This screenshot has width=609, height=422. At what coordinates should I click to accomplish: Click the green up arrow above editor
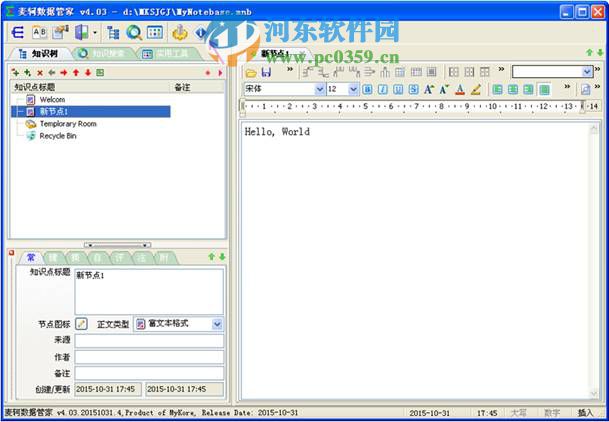pyautogui.click(x=590, y=52)
